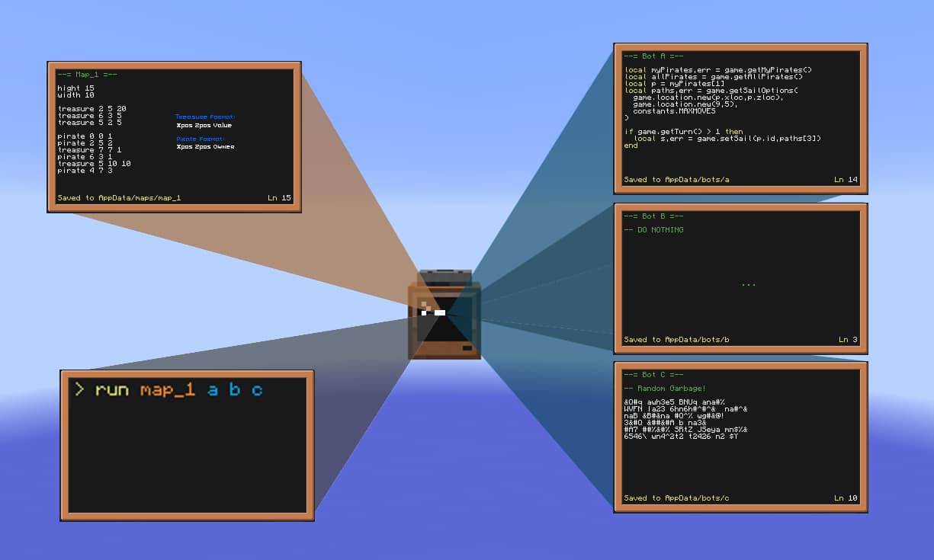
Task: Click 'Saved to AppData/bots/c' status text
Action: [676, 498]
